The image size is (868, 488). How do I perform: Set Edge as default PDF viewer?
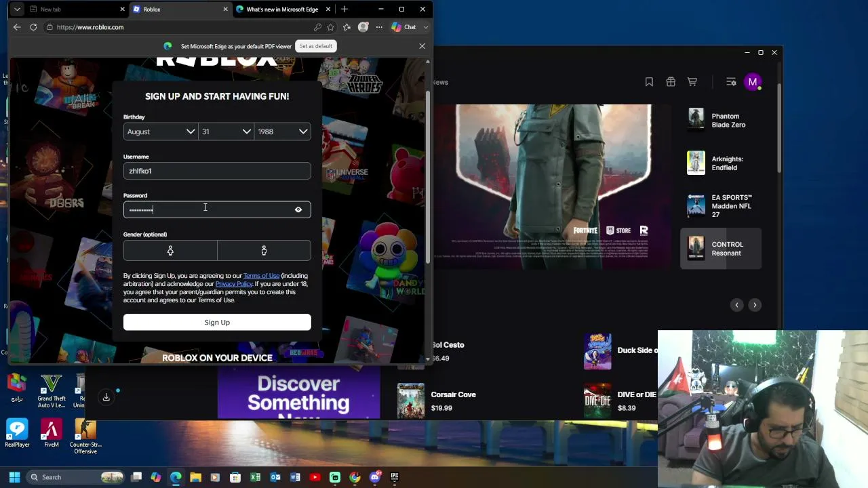click(316, 46)
